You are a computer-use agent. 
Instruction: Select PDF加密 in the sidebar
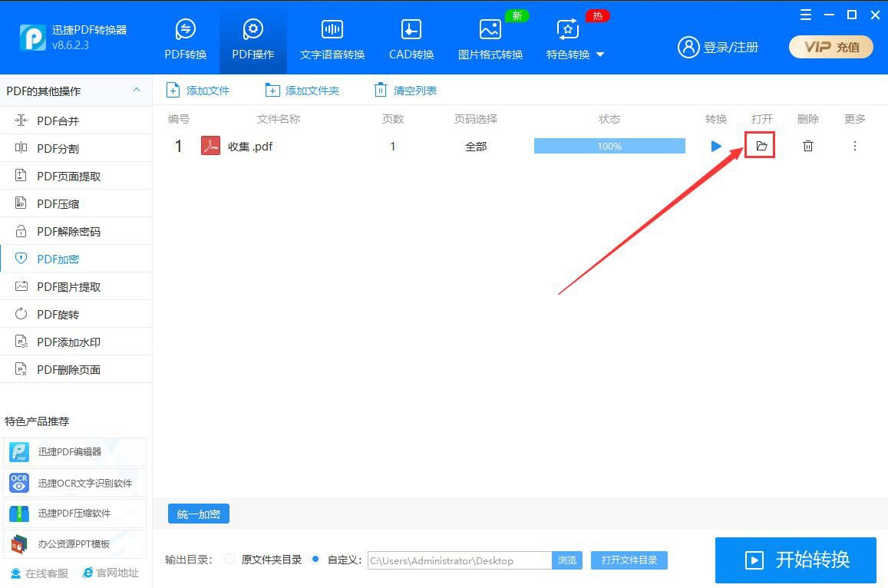[x=76, y=259]
